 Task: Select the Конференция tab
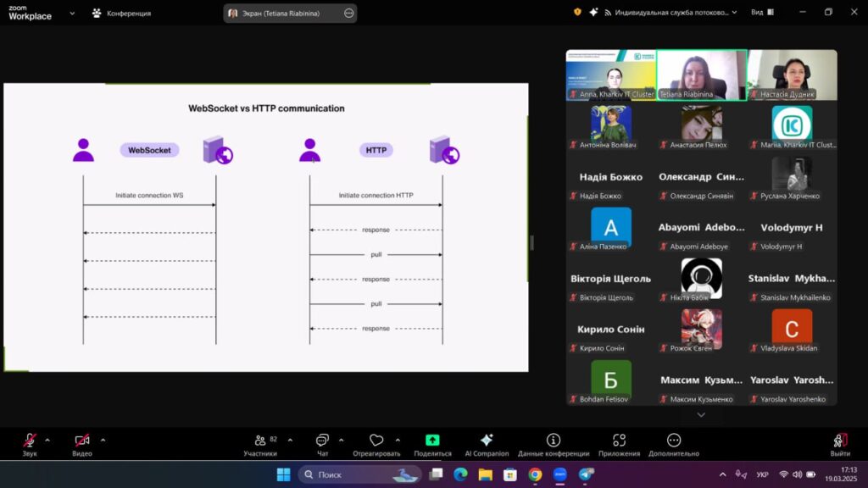[121, 14]
